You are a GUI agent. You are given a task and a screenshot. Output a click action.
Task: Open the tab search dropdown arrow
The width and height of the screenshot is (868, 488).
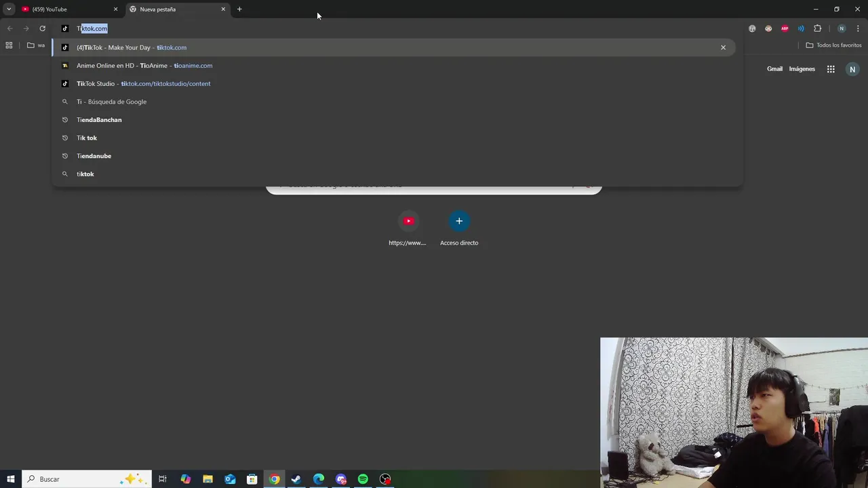[x=9, y=9]
